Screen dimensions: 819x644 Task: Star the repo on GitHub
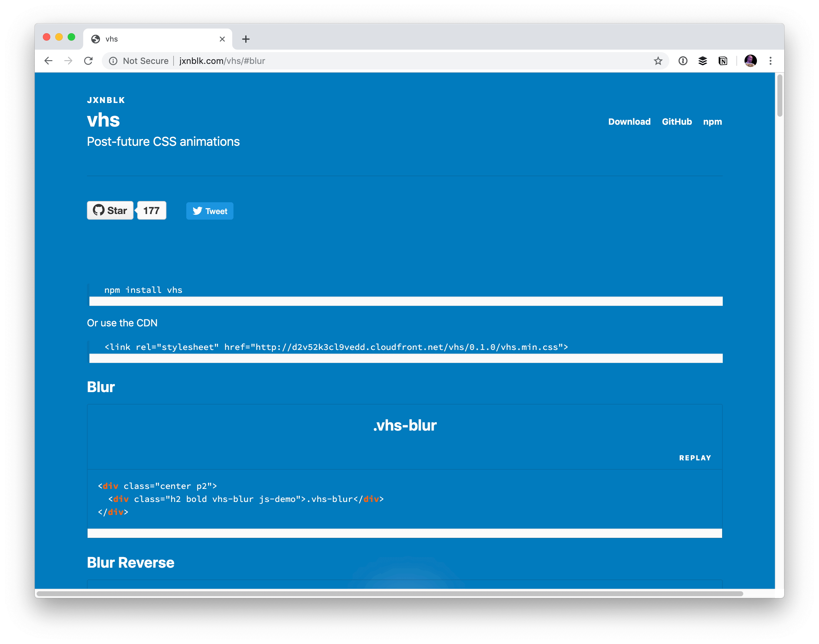pyautogui.click(x=110, y=210)
